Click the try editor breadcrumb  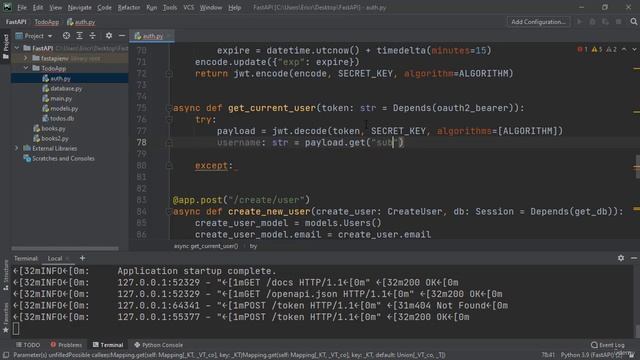coord(253,246)
